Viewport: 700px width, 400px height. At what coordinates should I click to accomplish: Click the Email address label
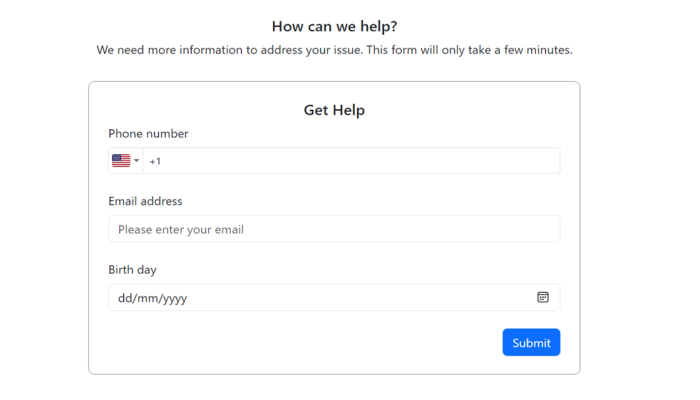[x=145, y=201]
